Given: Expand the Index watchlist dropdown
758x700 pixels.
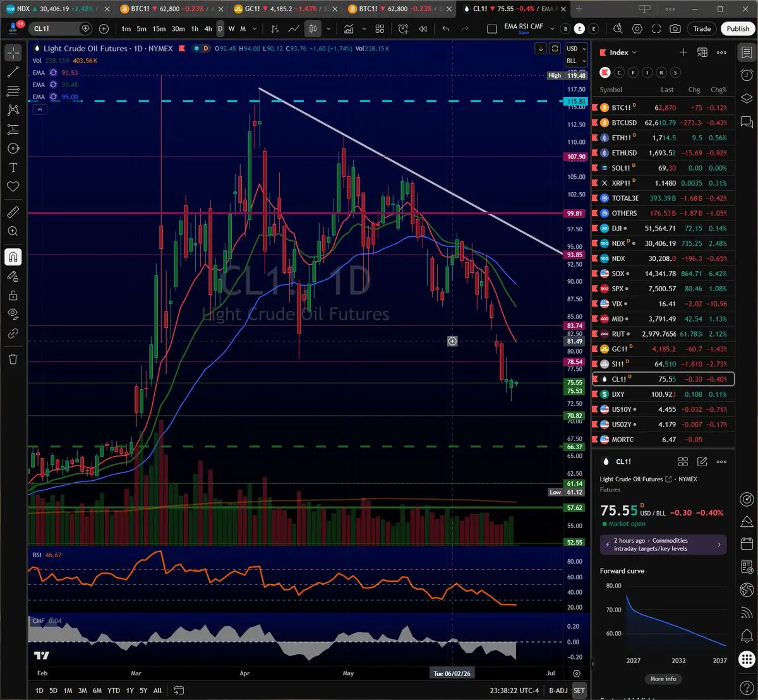Looking at the screenshot, I should point(623,52).
